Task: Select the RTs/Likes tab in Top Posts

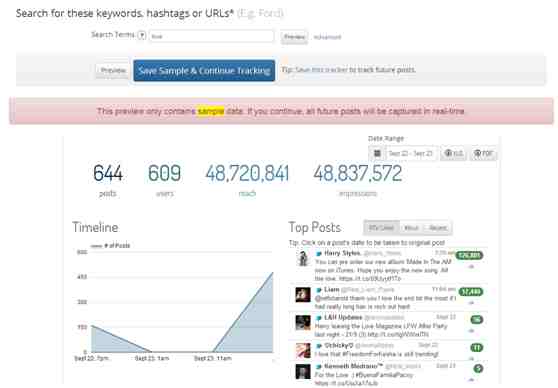Action: coord(381,228)
